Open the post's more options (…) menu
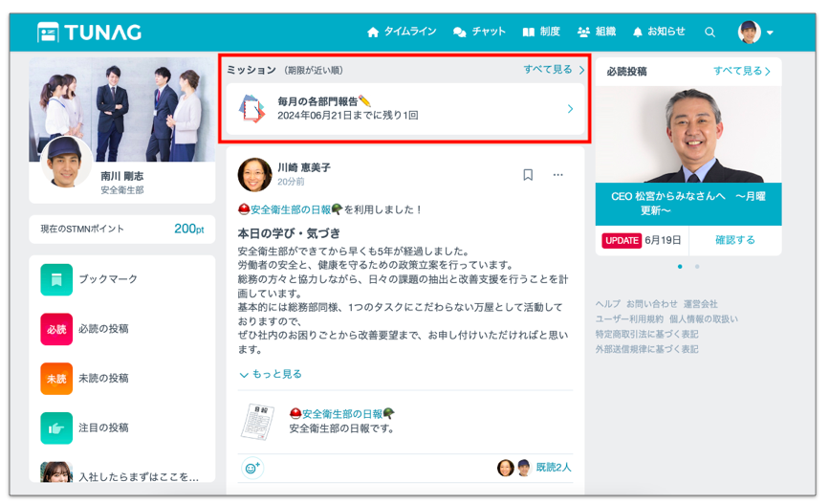This screenshot has height=504, width=830. (x=557, y=175)
